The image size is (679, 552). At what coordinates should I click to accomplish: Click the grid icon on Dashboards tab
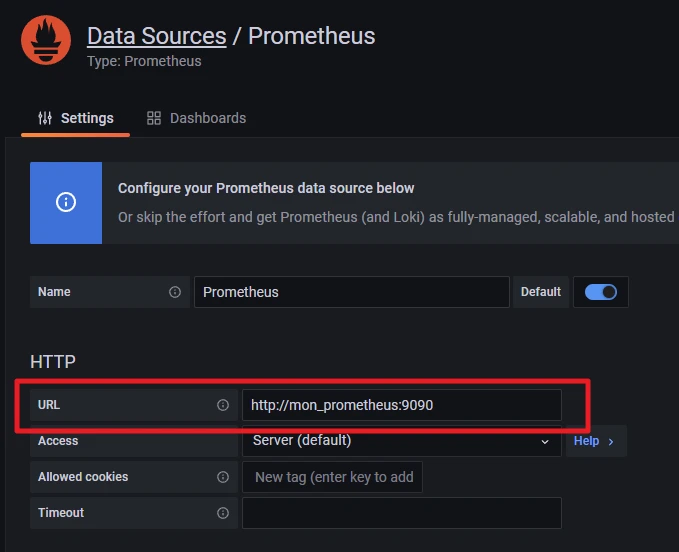[x=154, y=118]
